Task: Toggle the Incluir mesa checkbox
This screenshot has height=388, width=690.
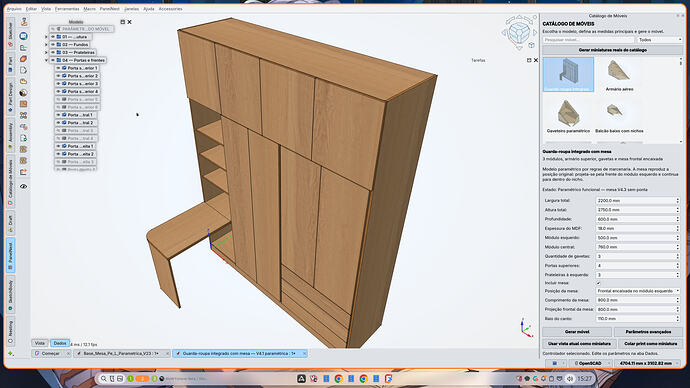Action: [598, 283]
